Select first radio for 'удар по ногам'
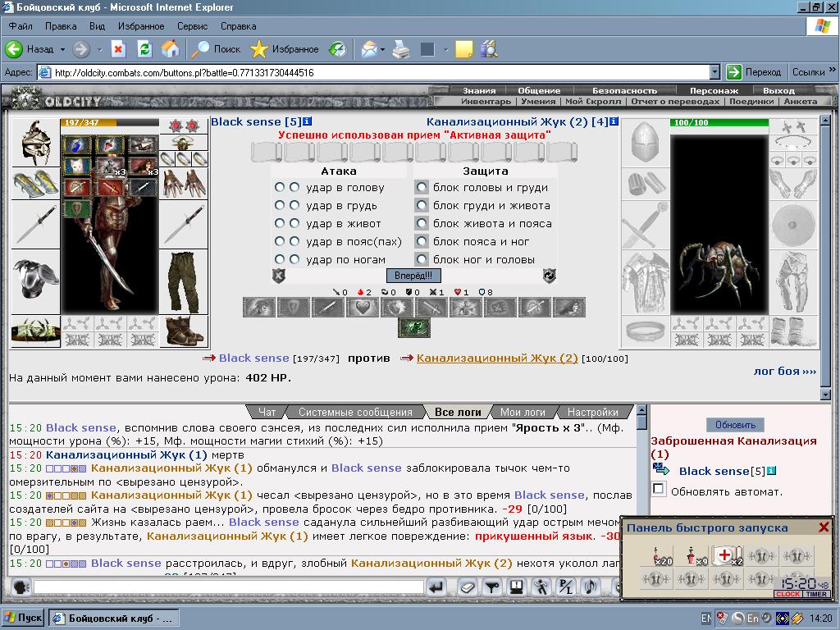This screenshot has width=840, height=630. pyautogui.click(x=279, y=259)
